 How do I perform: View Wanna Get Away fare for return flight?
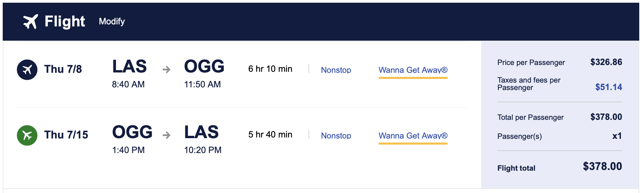pos(413,135)
